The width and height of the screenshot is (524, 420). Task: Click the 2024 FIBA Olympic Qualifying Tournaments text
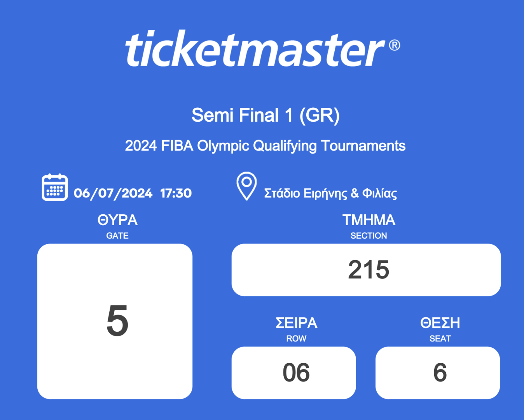coord(265,146)
